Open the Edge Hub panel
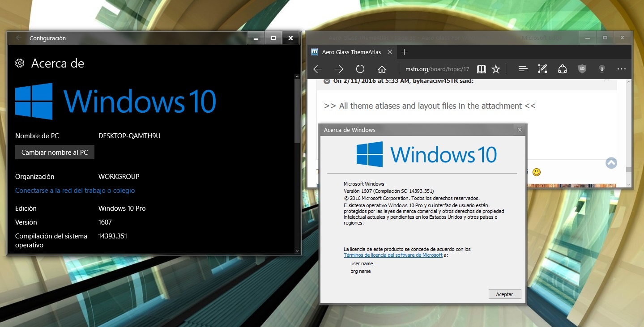The height and width of the screenshot is (327, 644). [523, 69]
